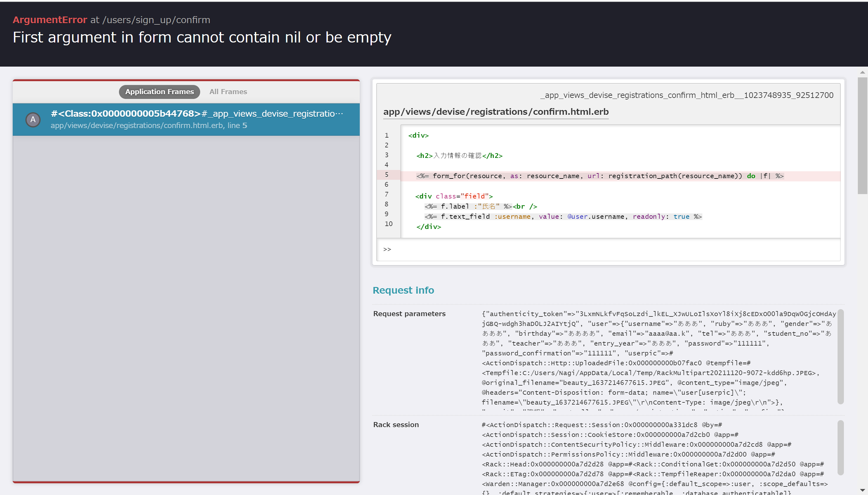The height and width of the screenshot is (495, 868).
Task: Click line number 9 in the code gutter
Action: [x=386, y=214]
